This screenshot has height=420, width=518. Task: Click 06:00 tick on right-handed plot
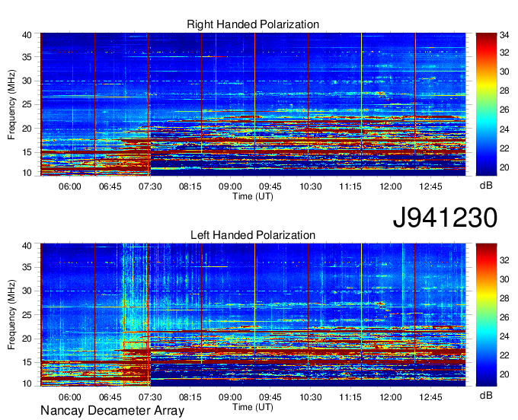[x=70, y=186]
